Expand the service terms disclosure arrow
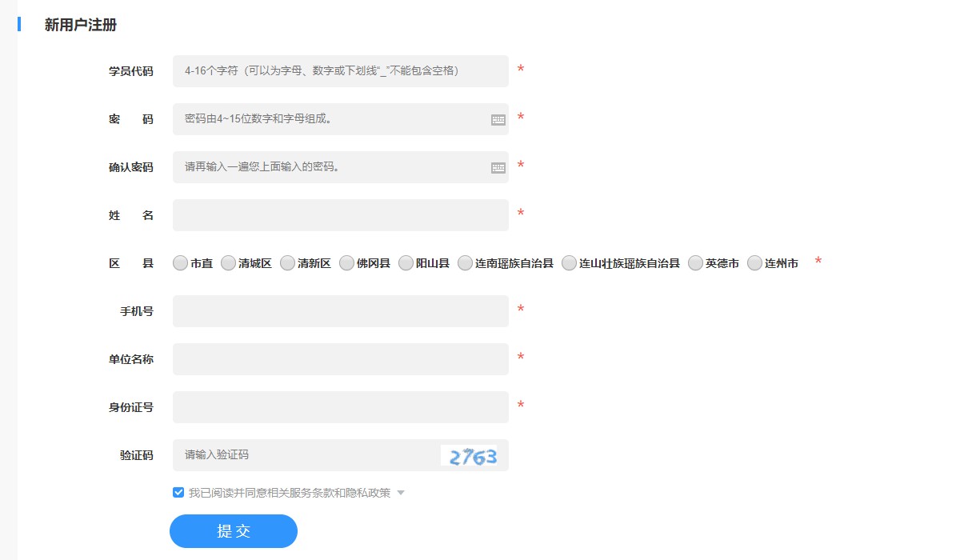Screen dimensions: 960x560 pos(401,492)
